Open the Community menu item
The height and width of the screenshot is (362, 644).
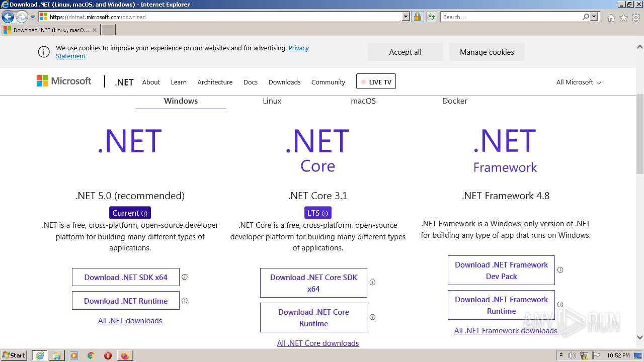[328, 82]
